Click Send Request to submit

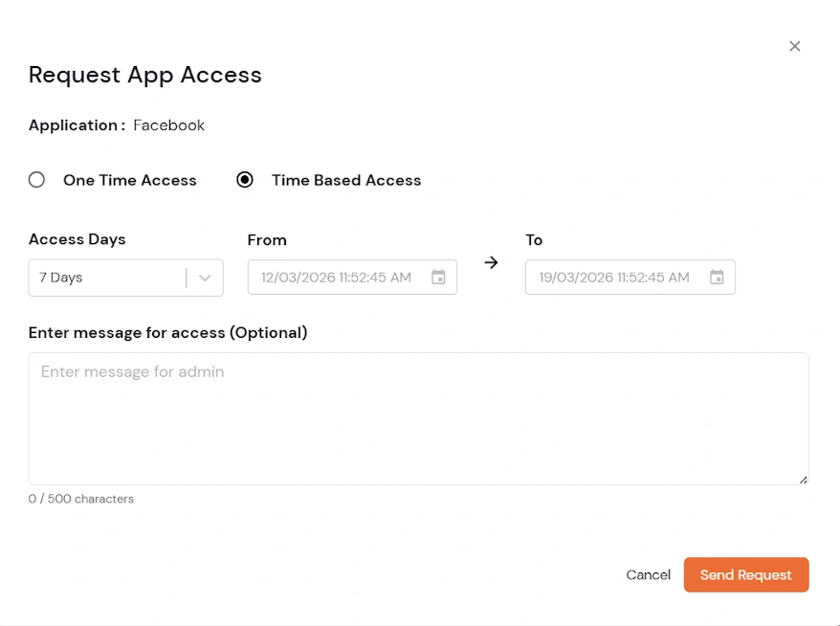745,574
